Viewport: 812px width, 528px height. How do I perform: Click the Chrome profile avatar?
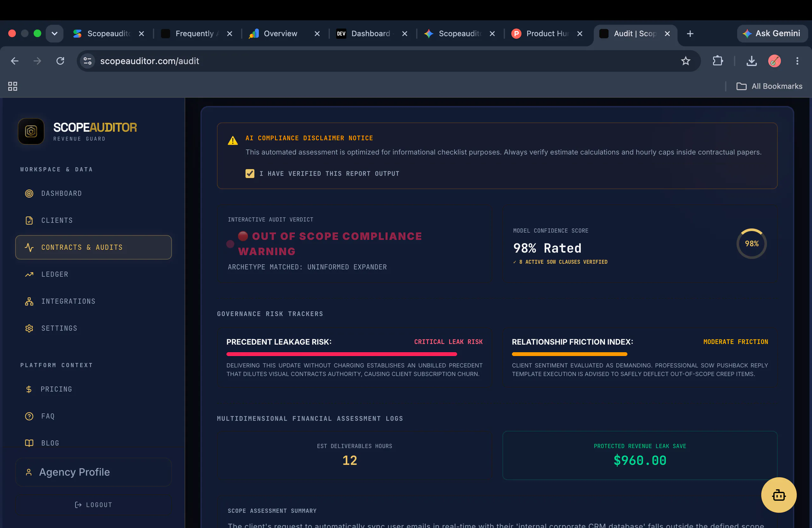coord(774,61)
